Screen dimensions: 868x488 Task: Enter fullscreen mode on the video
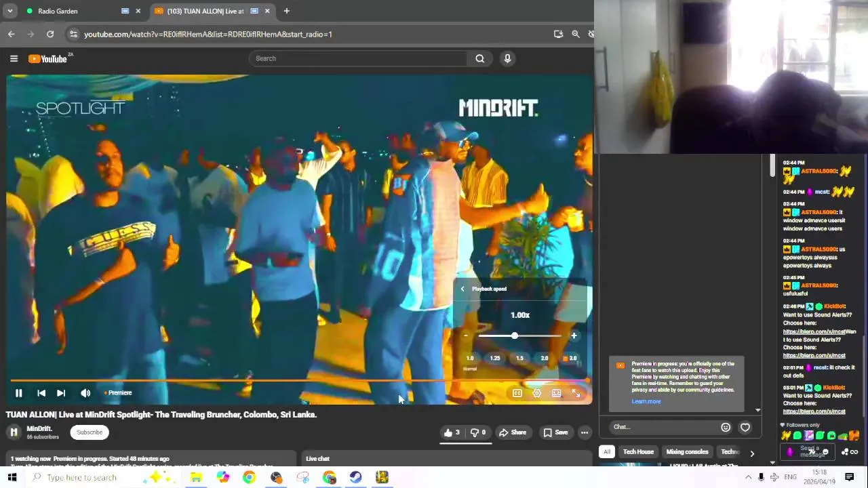(576, 393)
